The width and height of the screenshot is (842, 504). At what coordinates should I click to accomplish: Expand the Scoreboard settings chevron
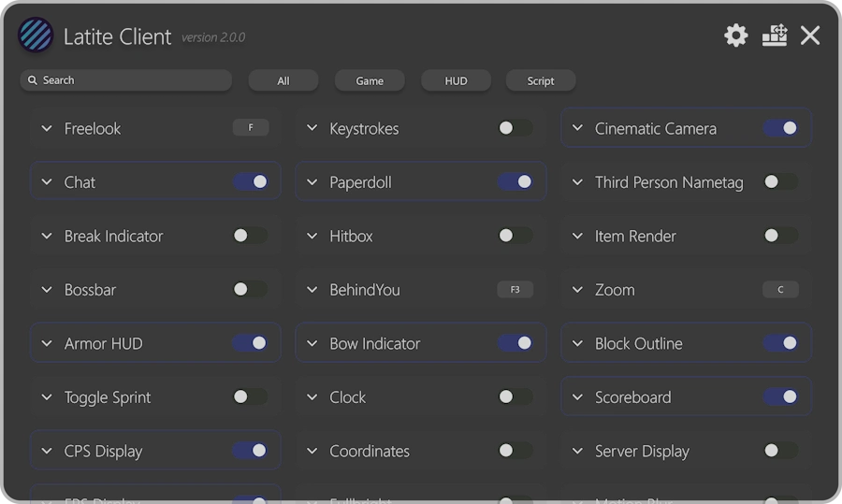577,397
